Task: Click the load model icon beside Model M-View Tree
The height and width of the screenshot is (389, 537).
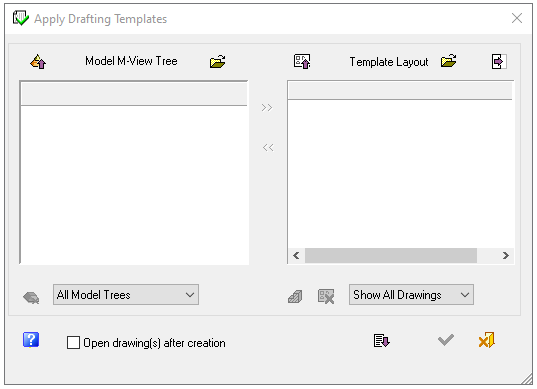Action: 38,62
